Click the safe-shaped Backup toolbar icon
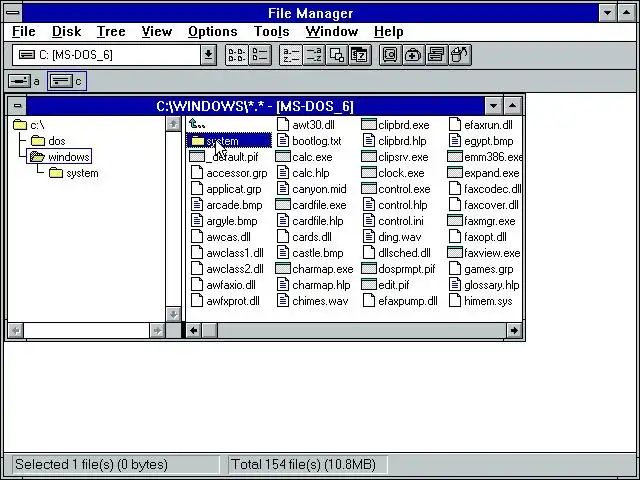This screenshot has width=640, height=480. tap(391, 55)
